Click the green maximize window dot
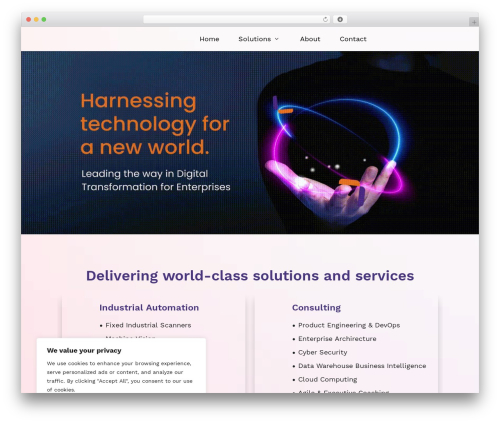The height and width of the screenshot is (423, 500). pyautogui.click(x=44, y=20)
